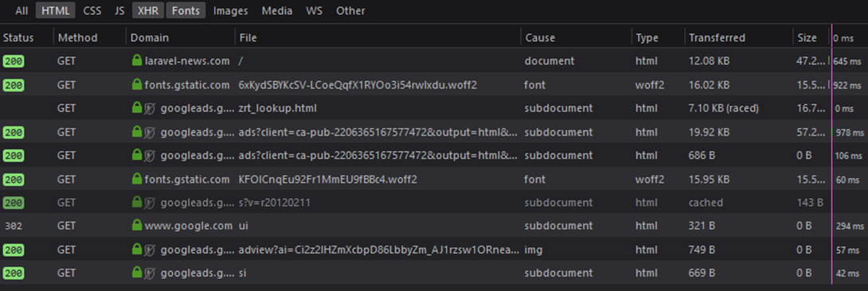
Task: Toggle the HTML filter off
Action: pos(56,10)
